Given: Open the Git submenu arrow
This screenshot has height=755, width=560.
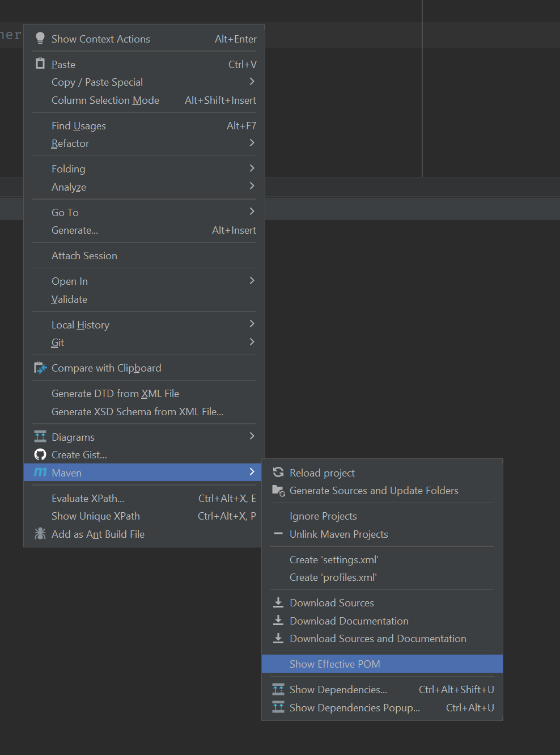Looking at the screenshot, I should [252, 342].
